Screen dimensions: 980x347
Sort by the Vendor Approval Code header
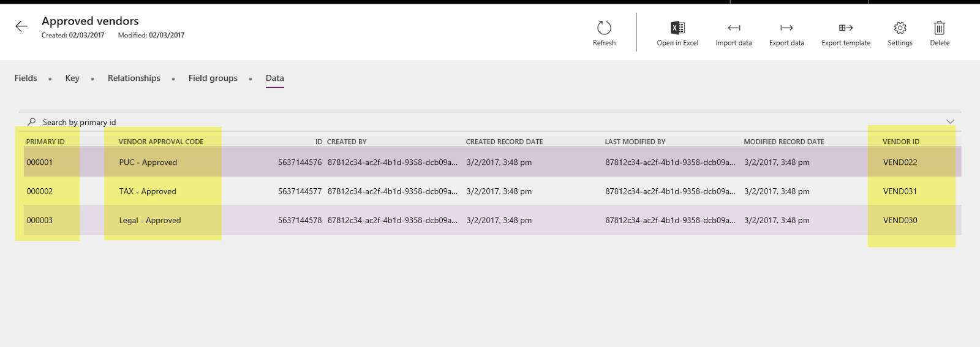(x=161, y=142)
